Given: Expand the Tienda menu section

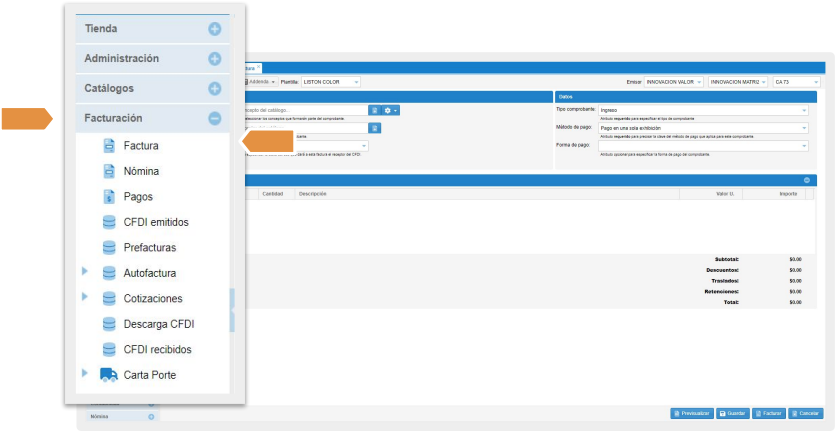Looking at the screenshot, I should [x=214, y=29].
